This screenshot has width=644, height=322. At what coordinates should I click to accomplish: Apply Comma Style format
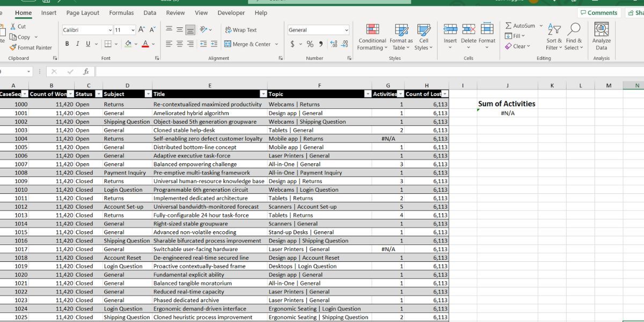coord(320,44)
